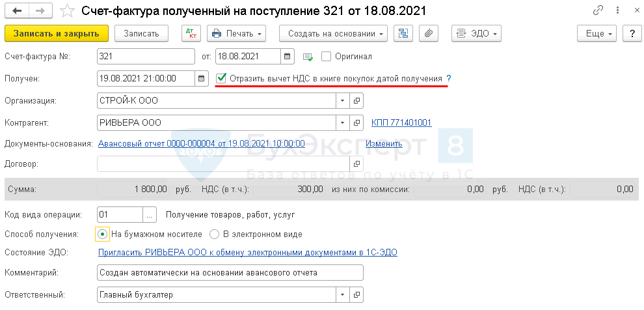
Task: Enable the Оригинал checkbox
Action: [x=327, y=57]
